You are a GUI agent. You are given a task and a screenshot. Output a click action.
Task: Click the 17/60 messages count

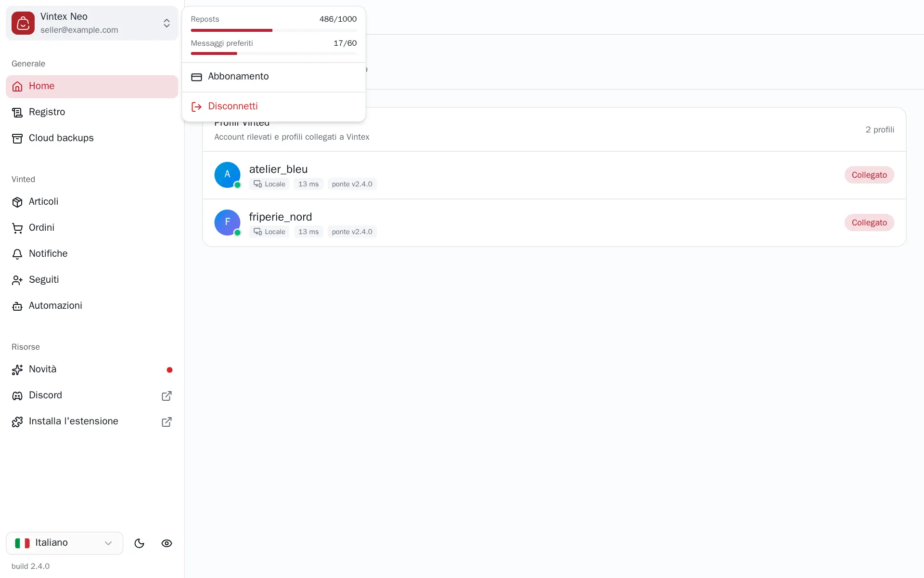(345, 43)
